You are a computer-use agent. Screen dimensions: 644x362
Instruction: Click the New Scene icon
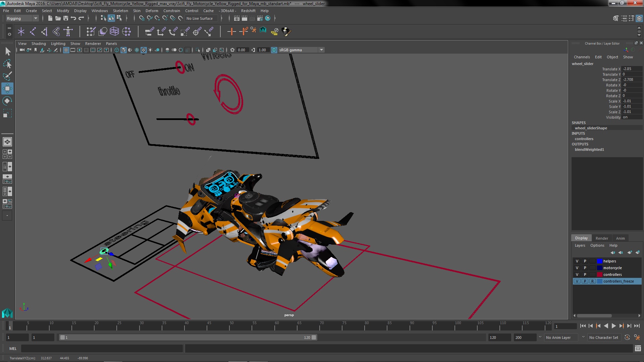click(x=50, y=18)
